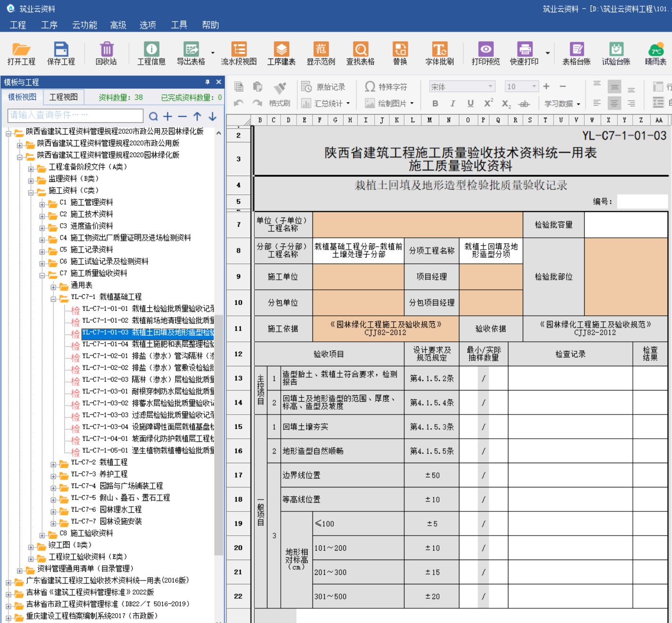
Task: Toggle superscript X² formatting
Action: (489, 104)
